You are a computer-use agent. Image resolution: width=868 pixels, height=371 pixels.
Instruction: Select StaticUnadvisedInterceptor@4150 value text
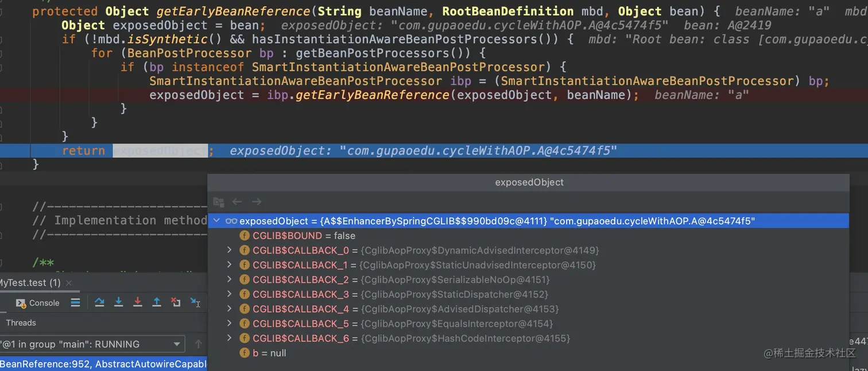(478, 265)
